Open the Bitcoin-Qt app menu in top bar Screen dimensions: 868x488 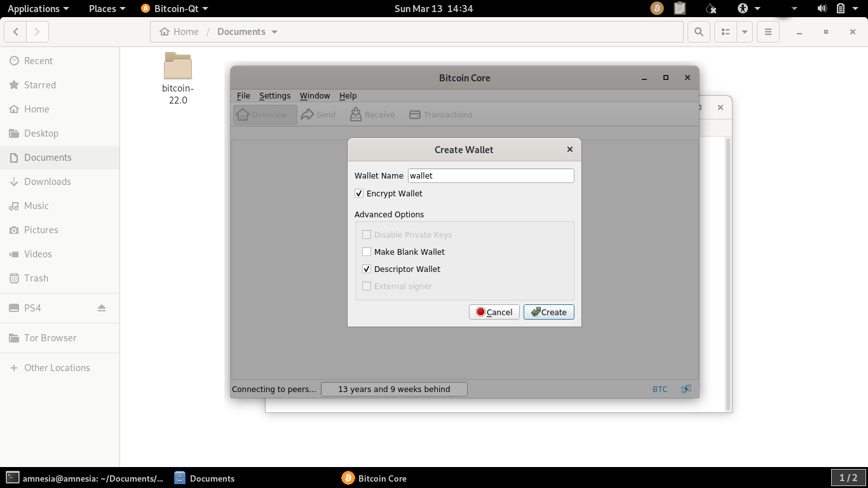[x=175, y=8]
